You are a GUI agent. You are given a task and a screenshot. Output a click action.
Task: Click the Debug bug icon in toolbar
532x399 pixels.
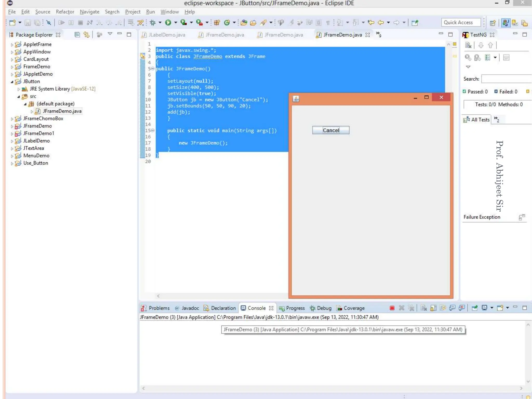click(x=153, y=23)
